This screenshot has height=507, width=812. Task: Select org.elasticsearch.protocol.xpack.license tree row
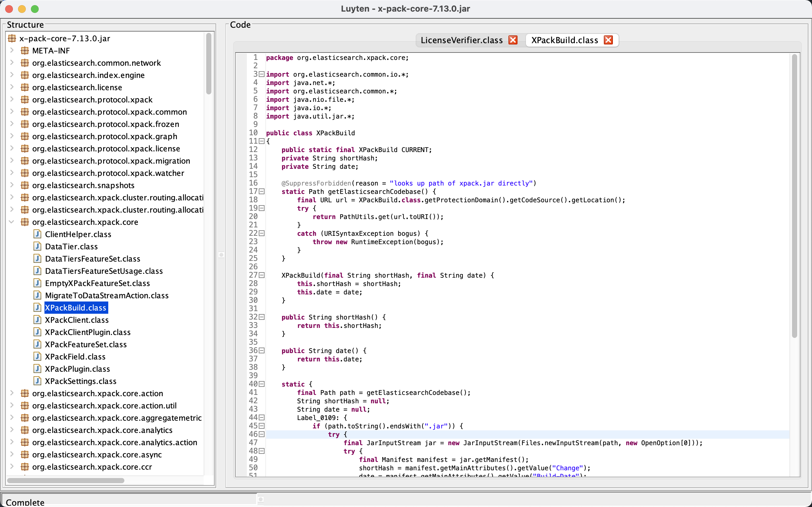(106, 148)
